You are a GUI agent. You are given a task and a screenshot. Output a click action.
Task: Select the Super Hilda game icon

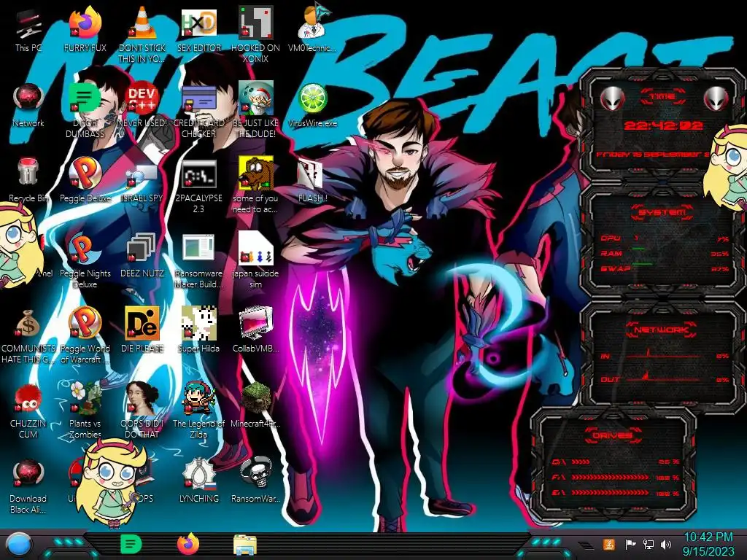pyautogui.click(x=198, y=323)
